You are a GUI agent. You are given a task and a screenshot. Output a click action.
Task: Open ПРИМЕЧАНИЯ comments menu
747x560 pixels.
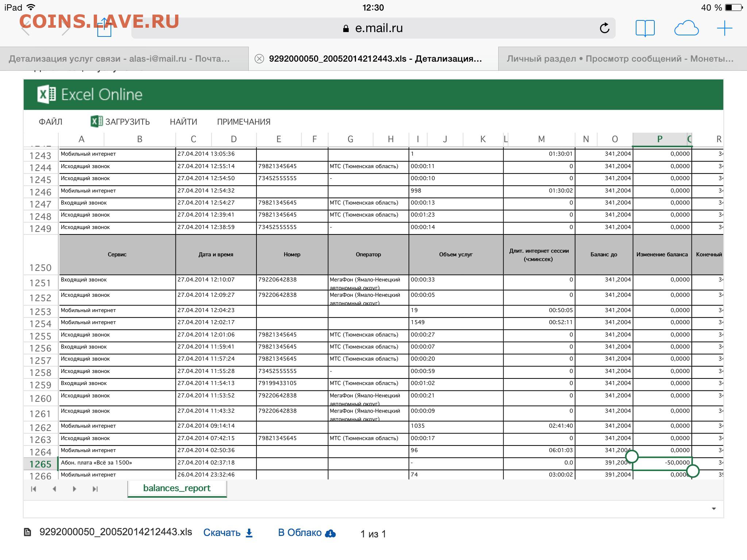coord(244,122)
